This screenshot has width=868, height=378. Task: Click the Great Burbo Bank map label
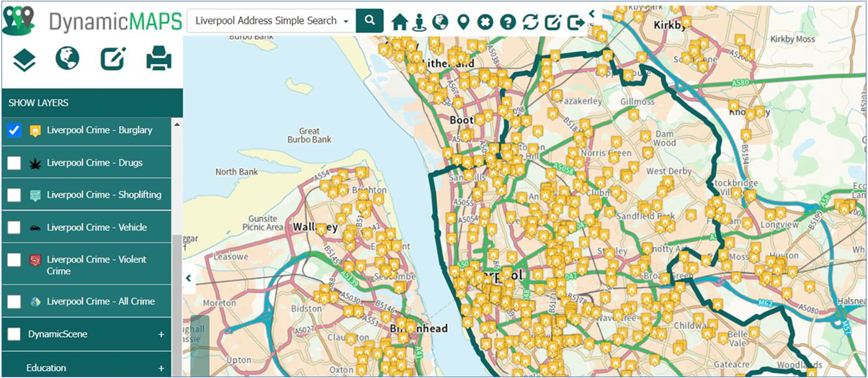click(x=309, y=135)
